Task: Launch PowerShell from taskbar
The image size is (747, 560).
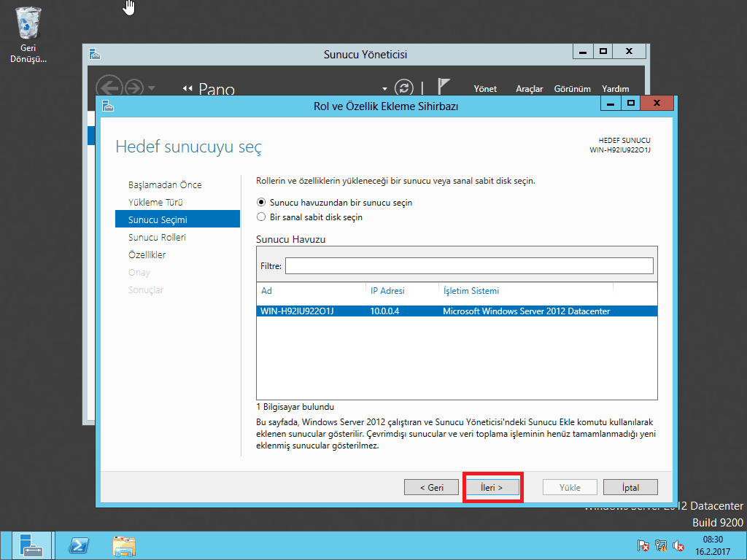Action: [x=79, y=545]
